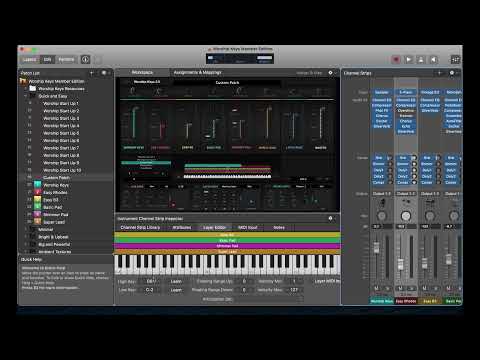
Task: Expand the Bright & Upbeat set
Action: [26, 237]
